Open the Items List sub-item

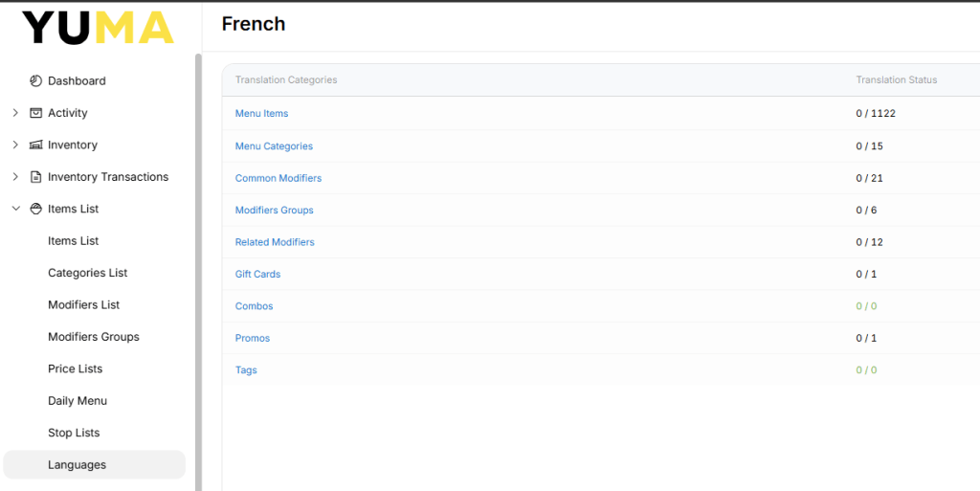[x=73, y=240]
